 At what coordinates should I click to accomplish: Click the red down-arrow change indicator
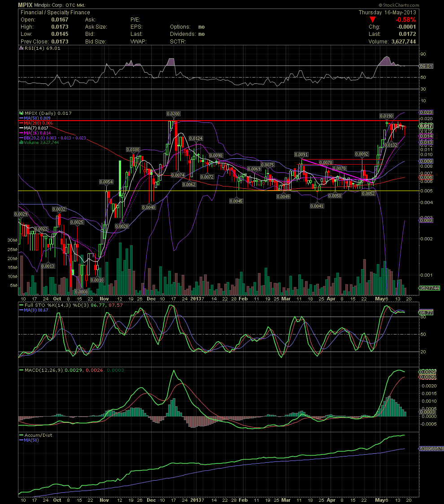coord(372,20)
